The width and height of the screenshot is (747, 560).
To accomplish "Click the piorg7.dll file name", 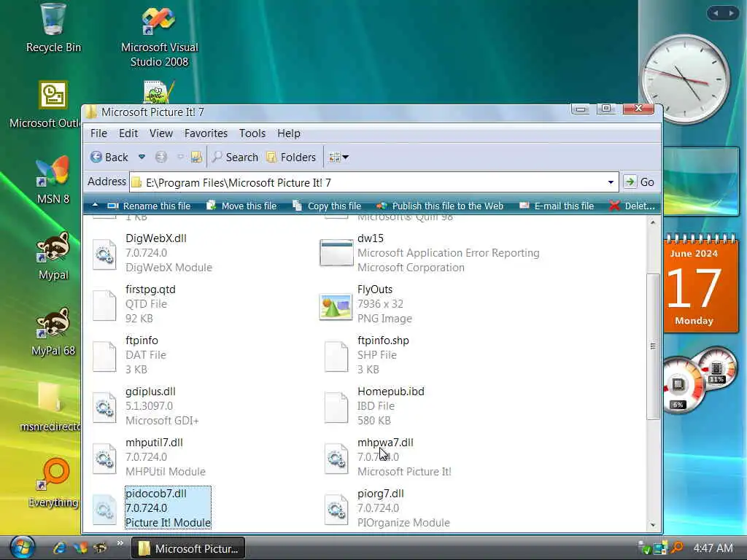I will point(381,494).
